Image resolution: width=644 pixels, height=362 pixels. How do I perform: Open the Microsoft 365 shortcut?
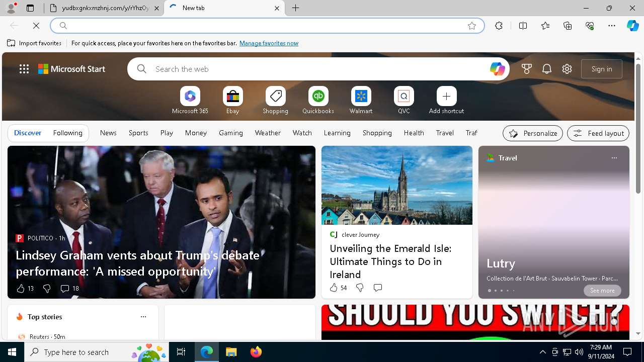pyautogui.click(x=190, y=101)
